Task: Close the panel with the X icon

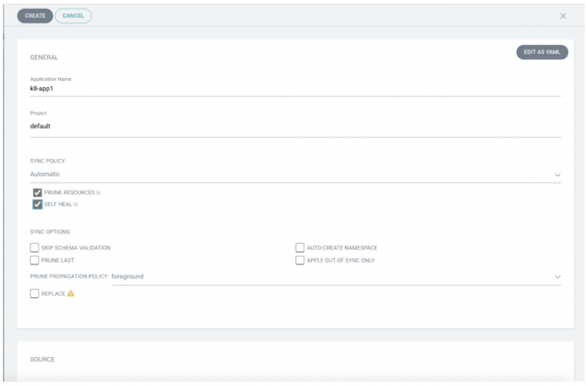Action: point(563,16)
